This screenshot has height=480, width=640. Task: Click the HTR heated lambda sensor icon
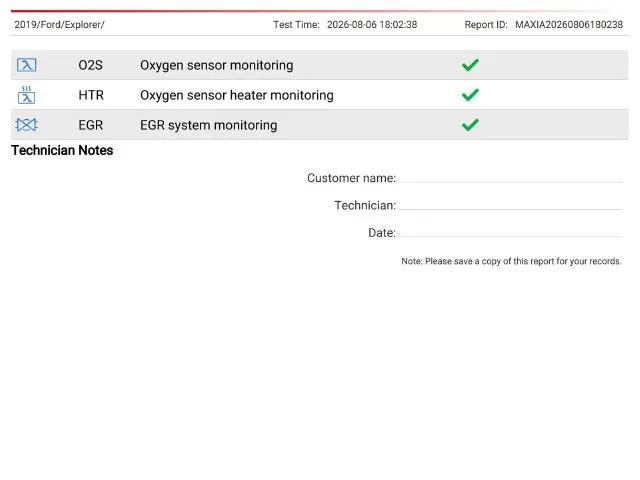27,95
